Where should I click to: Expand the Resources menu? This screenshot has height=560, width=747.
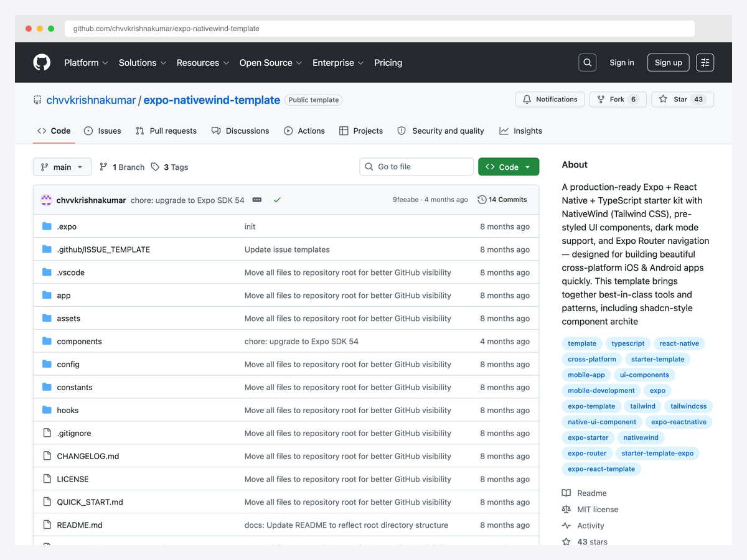(x=203, y=63)
